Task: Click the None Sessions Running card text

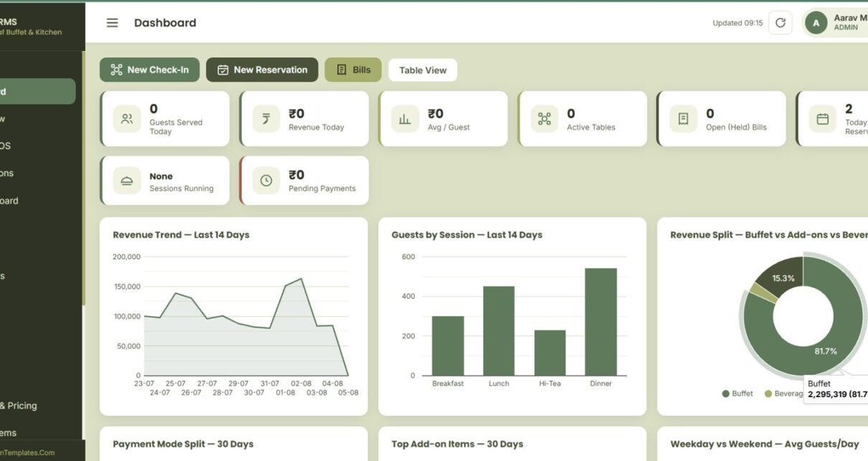Action: pyautogui.click(x=181, y=182)
